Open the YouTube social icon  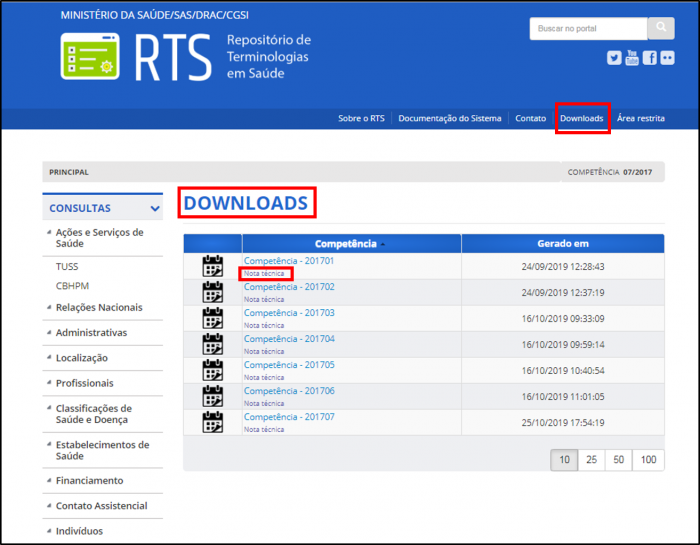(632, 58)
